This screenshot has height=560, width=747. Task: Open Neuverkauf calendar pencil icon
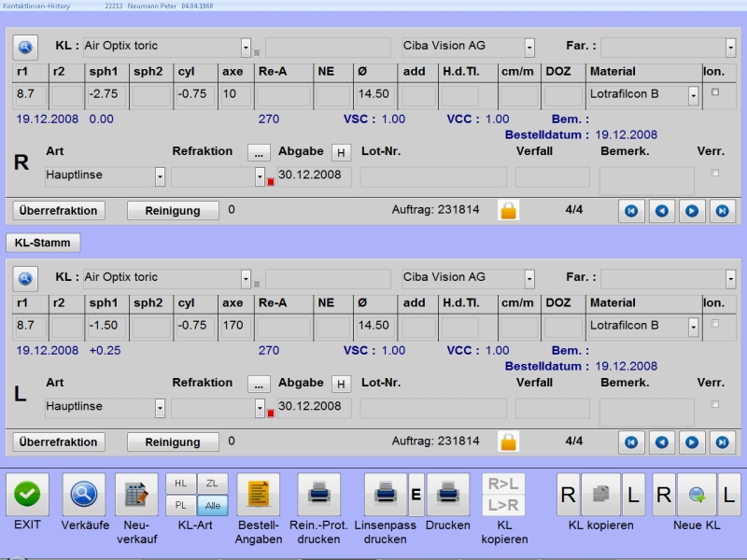[136, 495]
